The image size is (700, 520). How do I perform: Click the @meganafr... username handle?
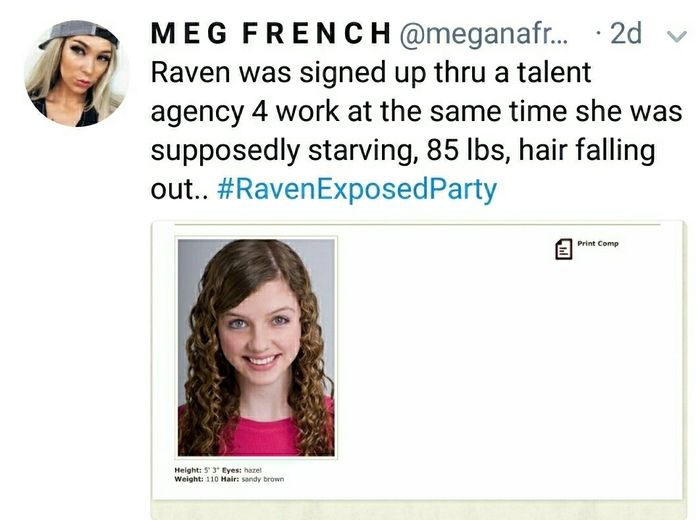483,34
